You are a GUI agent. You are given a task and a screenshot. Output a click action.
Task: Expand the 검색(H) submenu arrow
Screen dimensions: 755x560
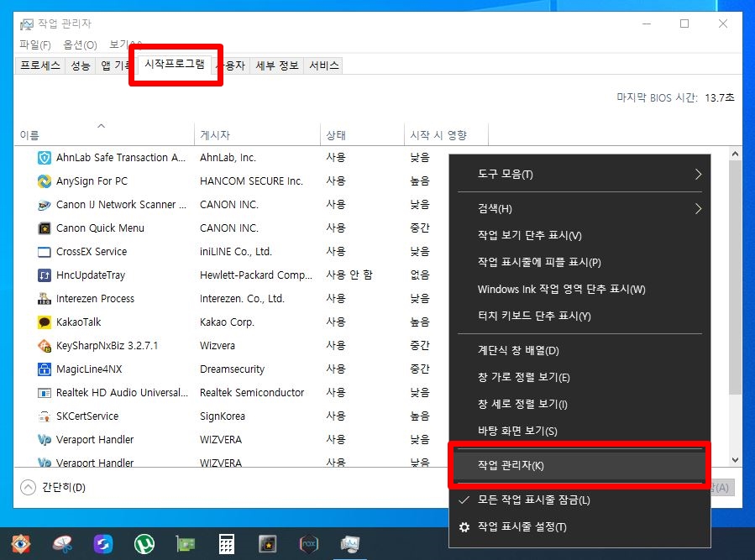pos(698,209)
